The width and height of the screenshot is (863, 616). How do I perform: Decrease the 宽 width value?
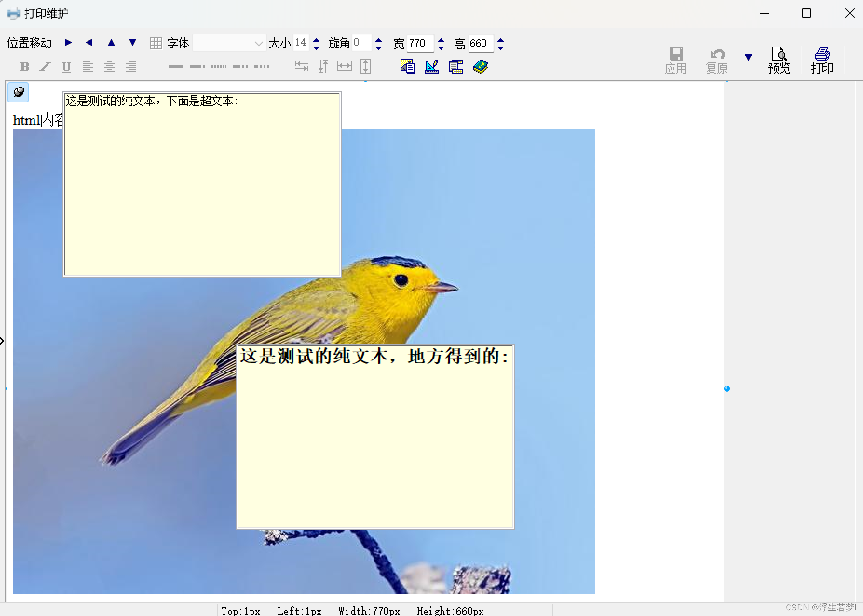tap(441, 47)
